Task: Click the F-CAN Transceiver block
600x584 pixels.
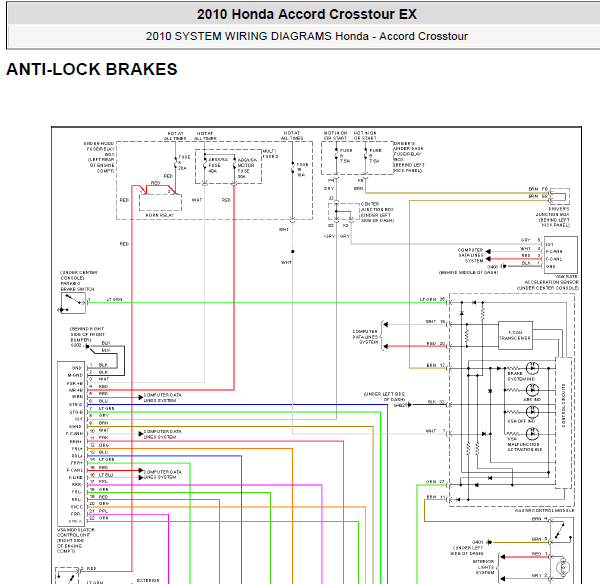Action: click(515, 335)
